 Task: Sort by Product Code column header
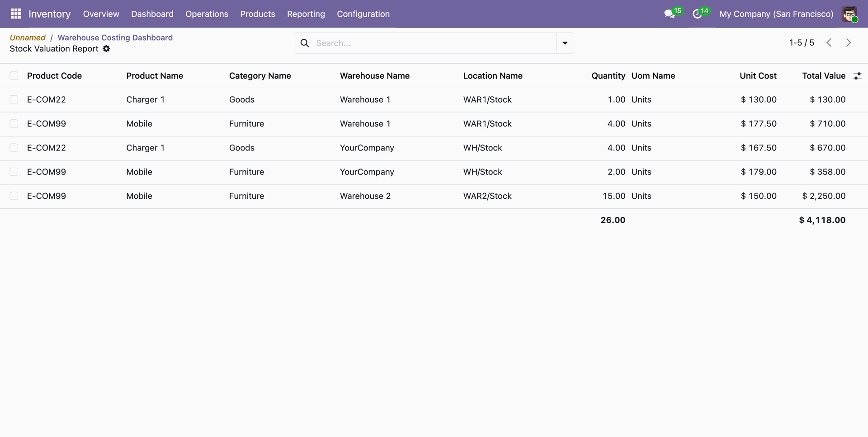pos(54,75)
